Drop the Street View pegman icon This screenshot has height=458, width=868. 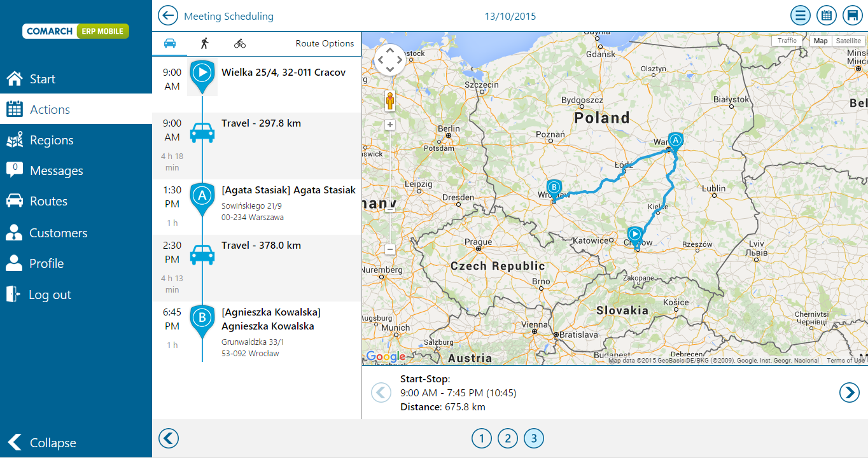click(x=389, y=101)
